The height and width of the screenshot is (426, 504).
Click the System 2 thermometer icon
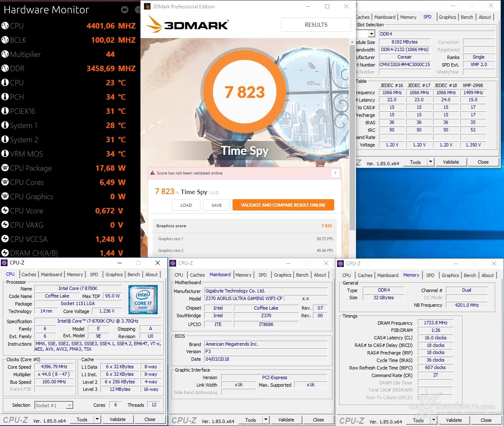pyautogui.click(x=5, y=139)
